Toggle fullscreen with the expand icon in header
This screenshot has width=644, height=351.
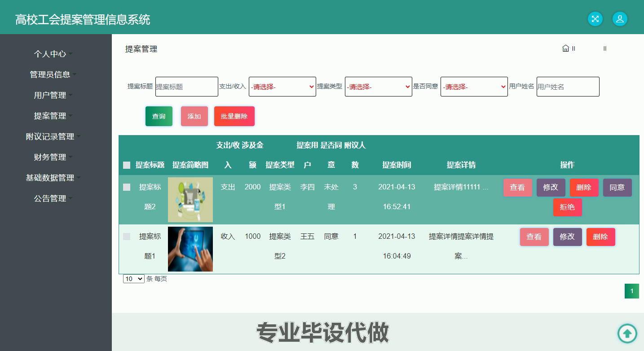tap(595, 19)
